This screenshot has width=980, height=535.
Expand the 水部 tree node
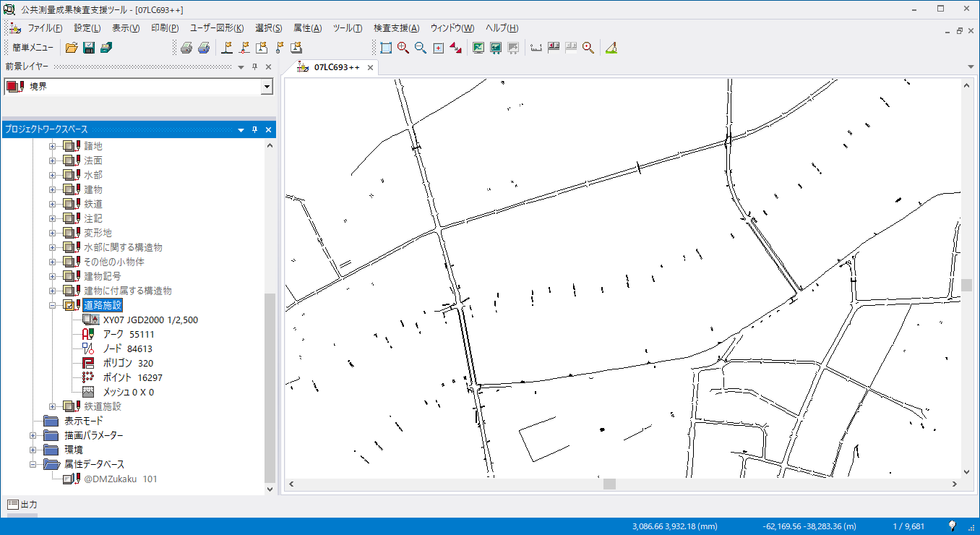(x=52, y=175)
